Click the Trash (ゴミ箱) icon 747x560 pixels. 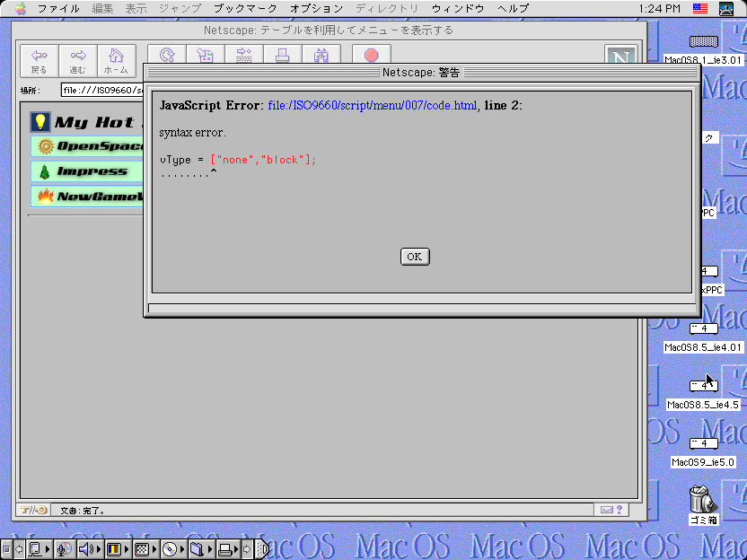click(x=703, y=499)
